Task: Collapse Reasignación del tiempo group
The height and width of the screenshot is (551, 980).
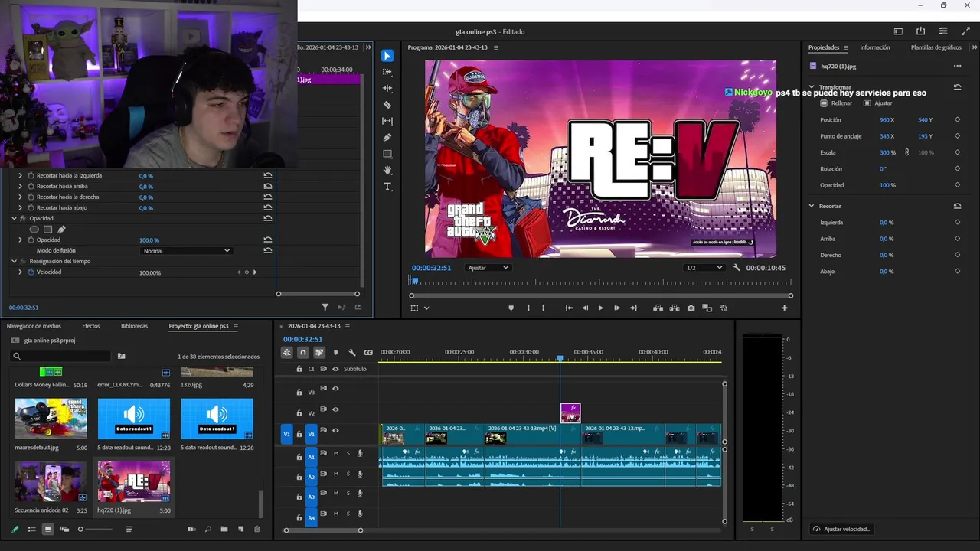Action: (x=14, y=261)
